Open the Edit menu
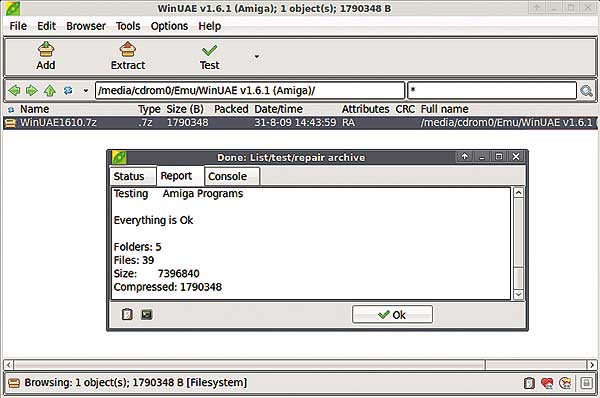Viewport: 600px width, 398px height. point(46,26)
